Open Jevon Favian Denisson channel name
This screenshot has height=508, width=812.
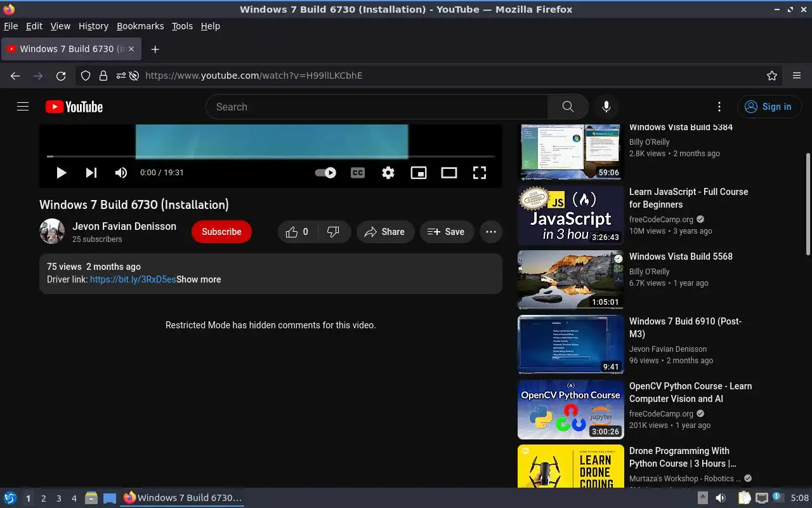(x=124, y=226)
